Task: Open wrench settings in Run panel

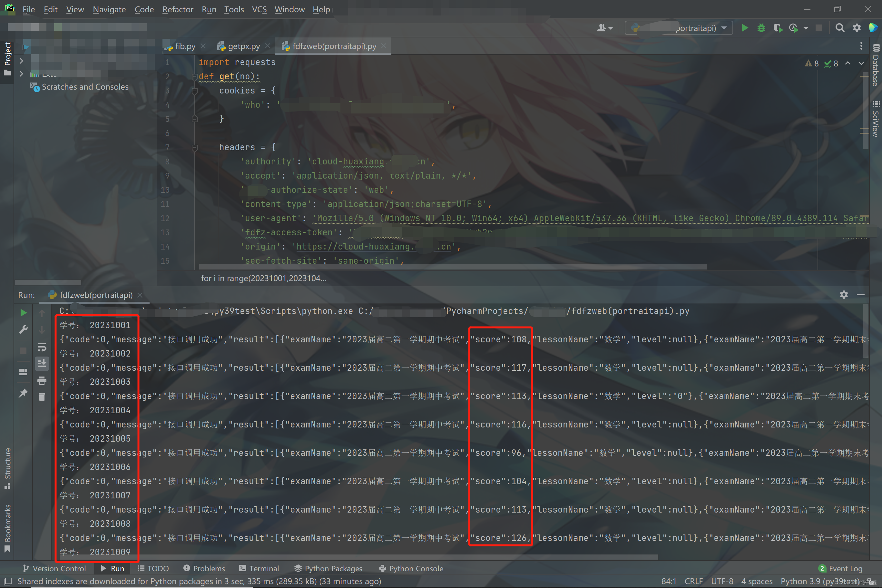Action: (x=23, y=329)
